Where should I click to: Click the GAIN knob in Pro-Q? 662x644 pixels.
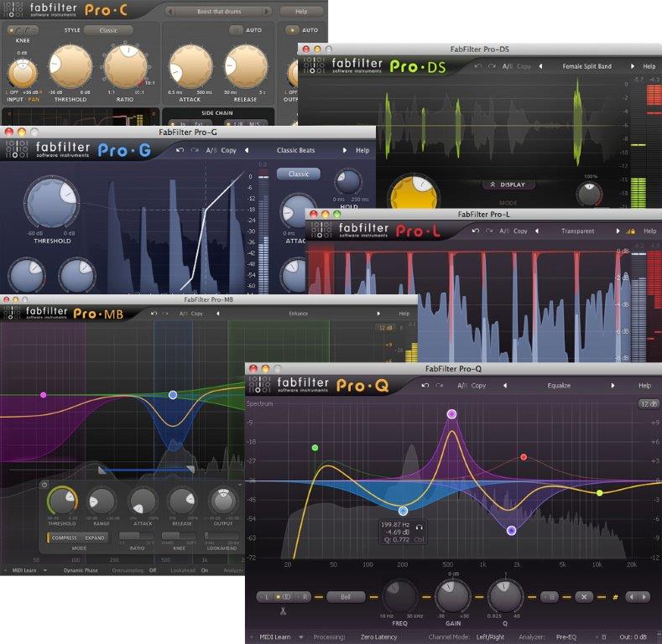[452, 597]
